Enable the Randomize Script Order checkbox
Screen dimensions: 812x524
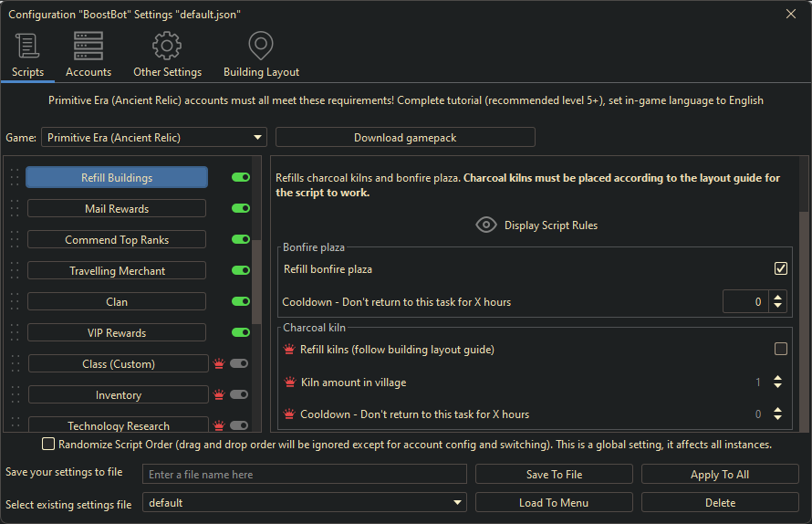click(x=48, y=445)
